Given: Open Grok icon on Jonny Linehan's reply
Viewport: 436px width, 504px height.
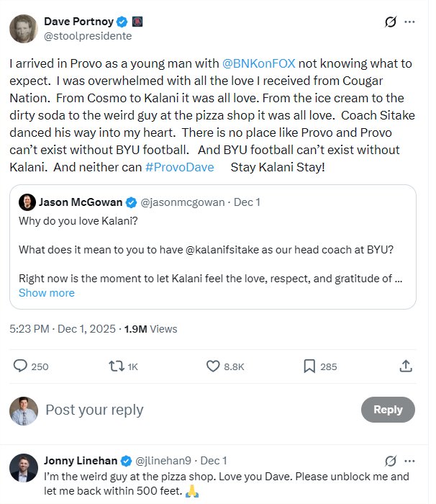Looking at the screenshot, I should pos(391,461).
